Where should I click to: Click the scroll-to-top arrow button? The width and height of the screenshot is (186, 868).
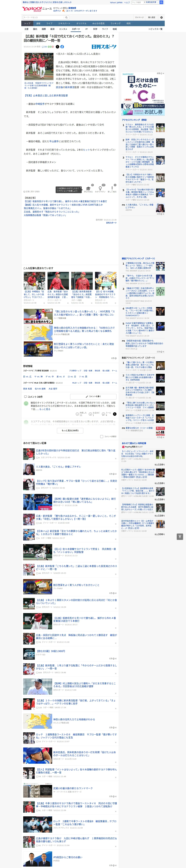(180, 537)
